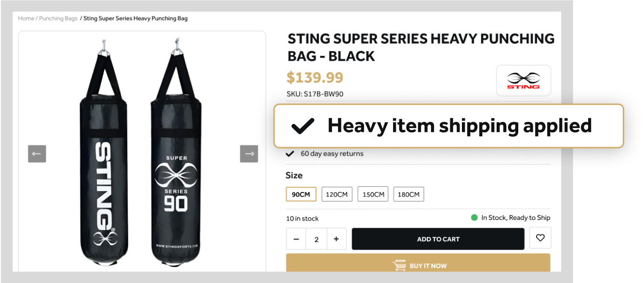
Task: Click the Add to Cart button
Action: tap(438, 239)
